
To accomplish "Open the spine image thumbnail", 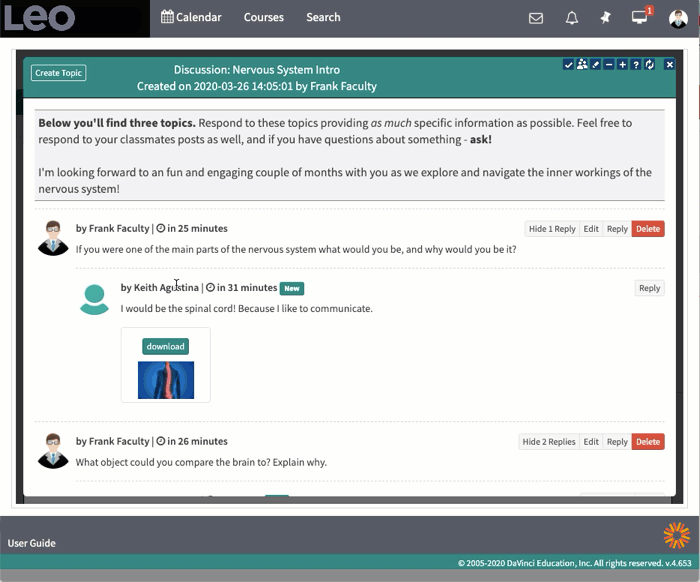I will pos(166,380).
